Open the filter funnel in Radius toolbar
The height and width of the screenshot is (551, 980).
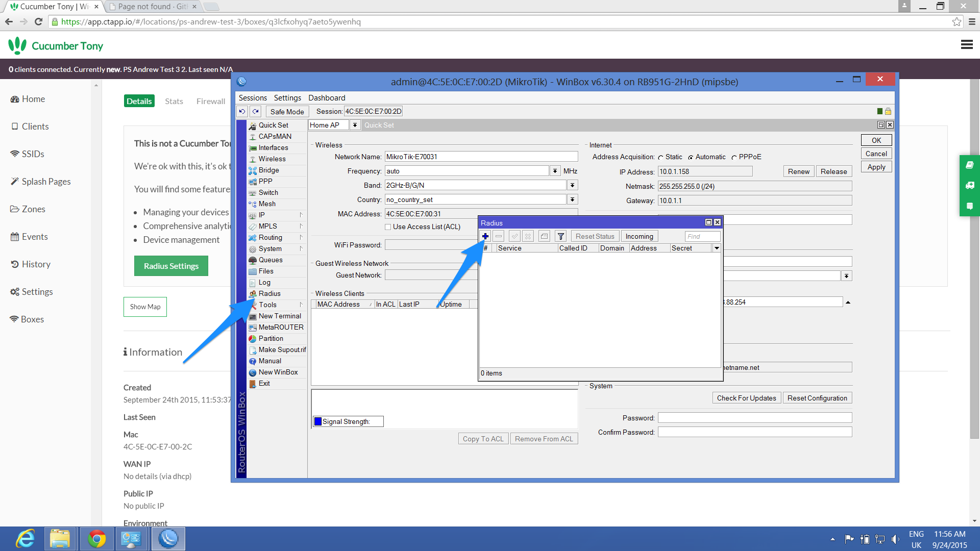(x=560, y=236)
